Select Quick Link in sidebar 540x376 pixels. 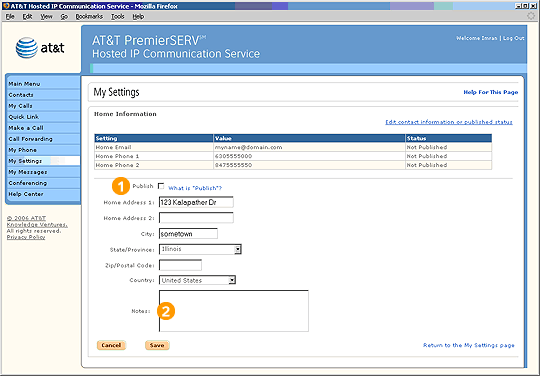[43, 117]
